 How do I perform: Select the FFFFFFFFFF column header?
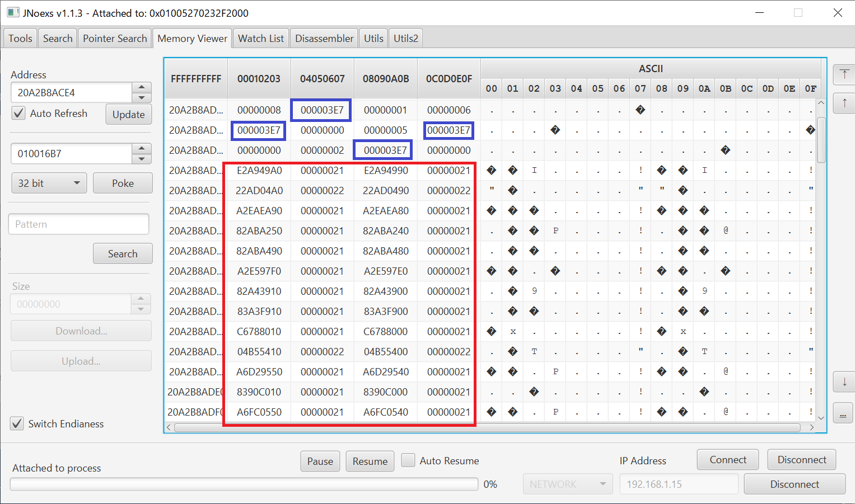click(196, 78)
